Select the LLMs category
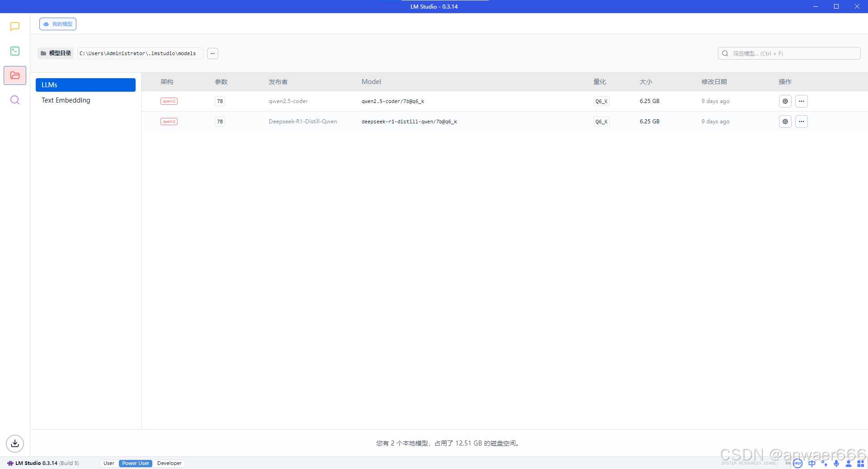Screen dimensions: 868x469 [x=85, y=85]
